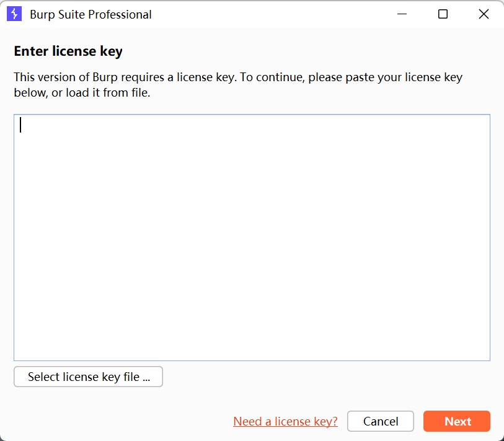Image resolution: width=504 pixels, height=441 pixels.
Task: Place caret at the blinking text cursor
Action: [x=20, y=124]
